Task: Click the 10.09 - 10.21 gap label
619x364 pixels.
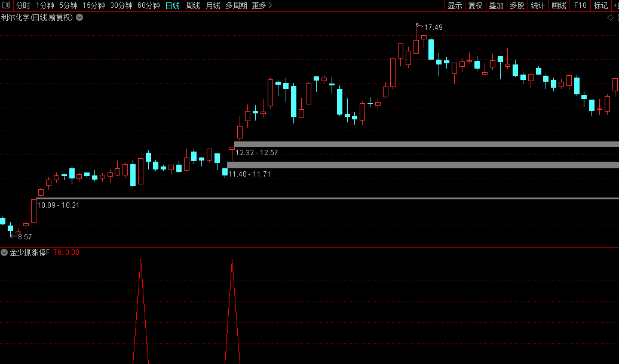Action: click(x=58, y=205)
